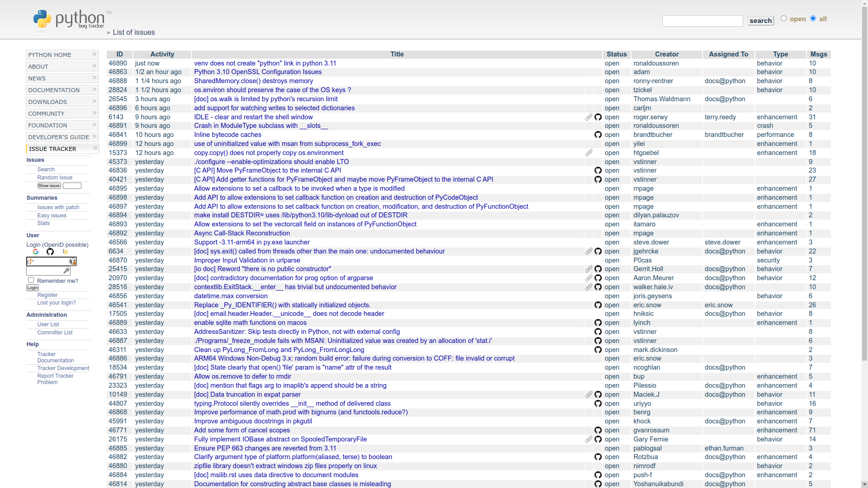
Task: Open the GitHub PR icon for issue 6143
Action: tap(598, 117)
